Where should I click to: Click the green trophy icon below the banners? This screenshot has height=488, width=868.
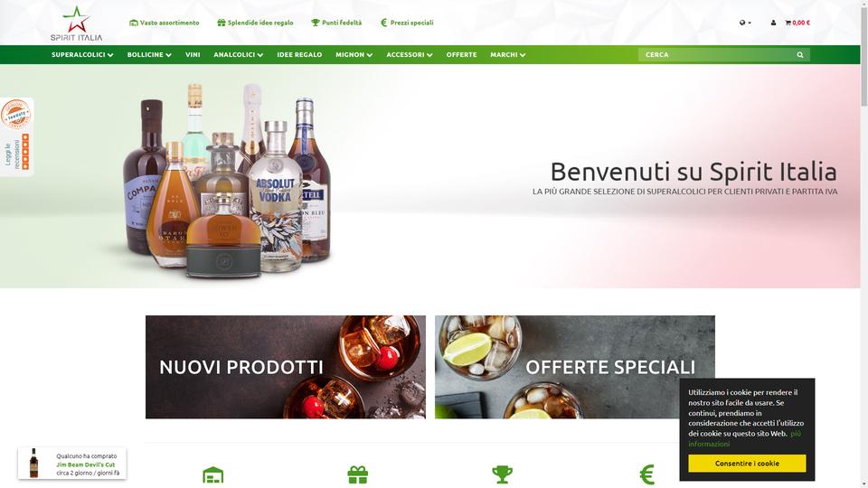tap(502, 474)
